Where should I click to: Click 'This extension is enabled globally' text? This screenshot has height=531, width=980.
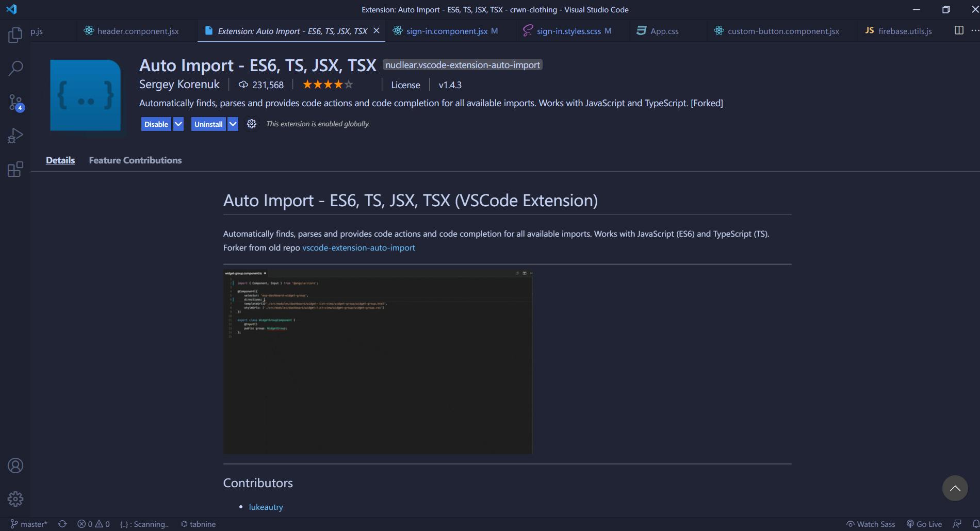click(x=318, y=124)
